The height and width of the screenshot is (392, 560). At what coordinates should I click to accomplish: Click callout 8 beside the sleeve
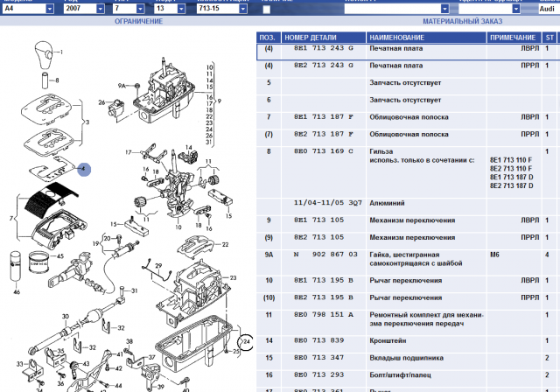[57, 80]
